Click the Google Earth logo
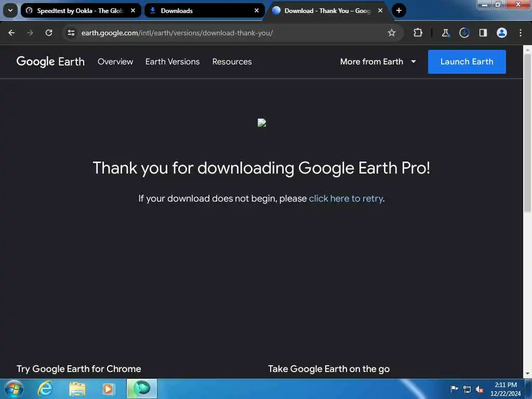 [x=50, y=62]
